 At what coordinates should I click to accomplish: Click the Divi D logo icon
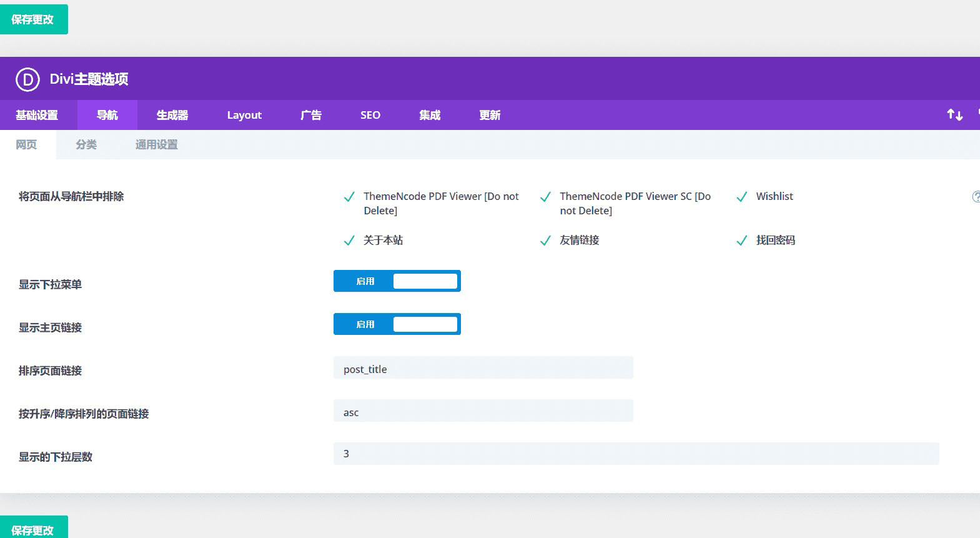pyautogui.click(x=27, y=79)
